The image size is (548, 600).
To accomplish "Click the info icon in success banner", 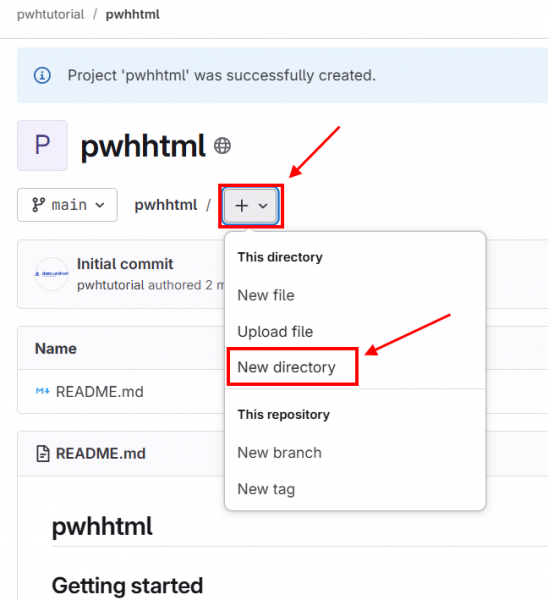I will click(x=42, y=75).
